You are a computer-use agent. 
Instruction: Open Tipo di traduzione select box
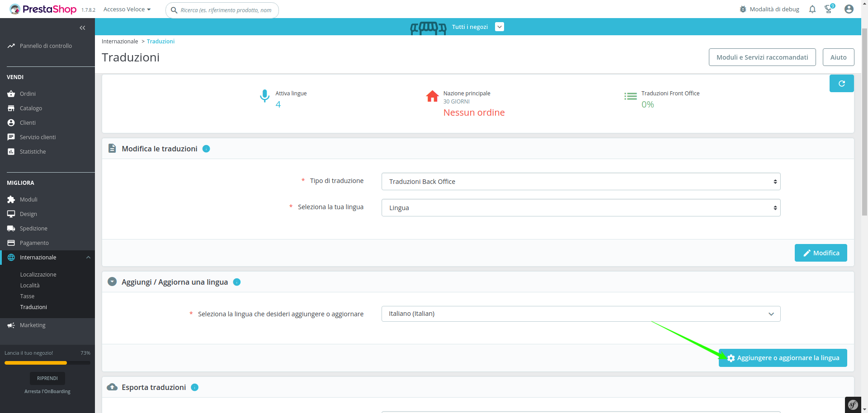pyautogui.click(x=581, y=182)
